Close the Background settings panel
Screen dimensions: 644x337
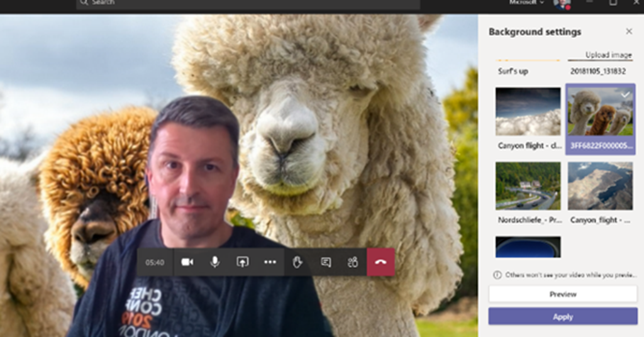pos(629,31)
